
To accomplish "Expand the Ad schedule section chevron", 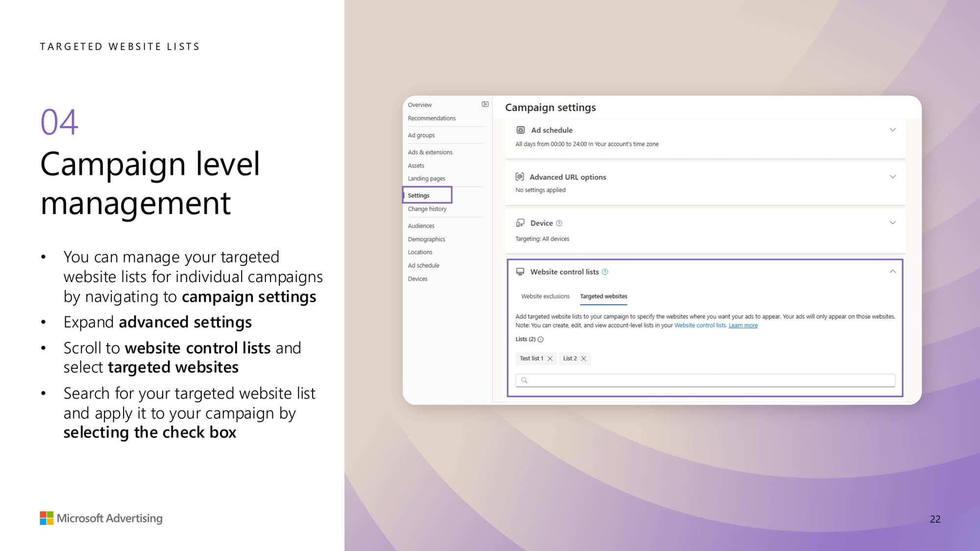I will point(893,130).
